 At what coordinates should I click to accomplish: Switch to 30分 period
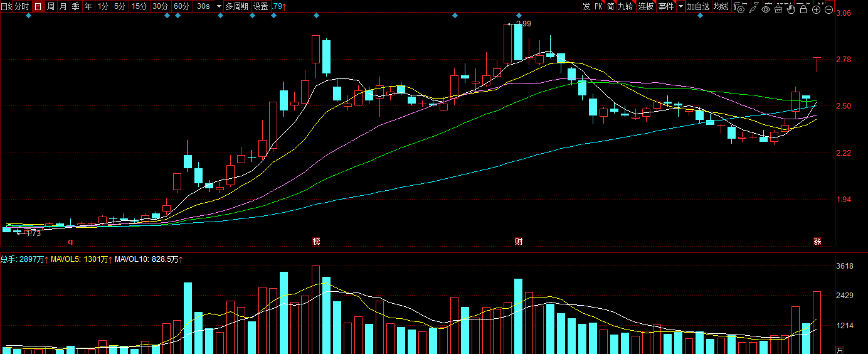tap(161, 6)
